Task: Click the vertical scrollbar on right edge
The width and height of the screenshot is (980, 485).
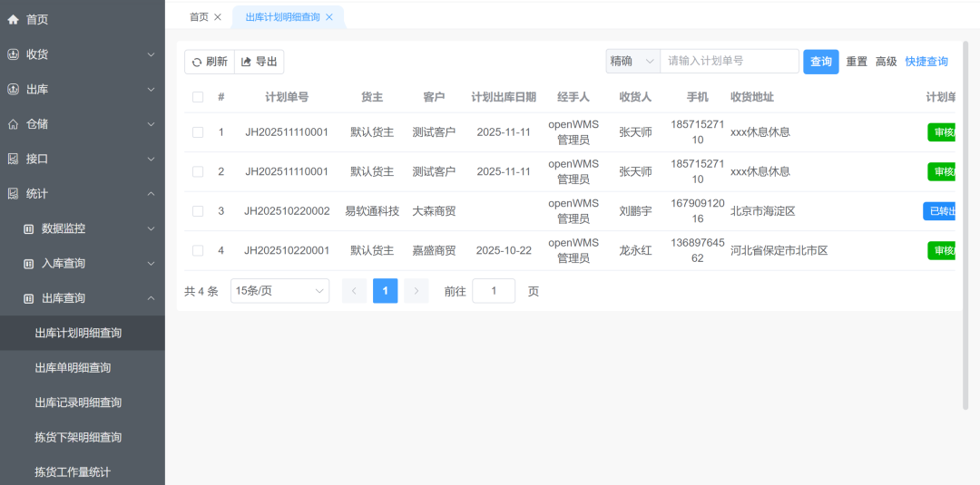Action: pyautogui.click(x=965, y=227)
